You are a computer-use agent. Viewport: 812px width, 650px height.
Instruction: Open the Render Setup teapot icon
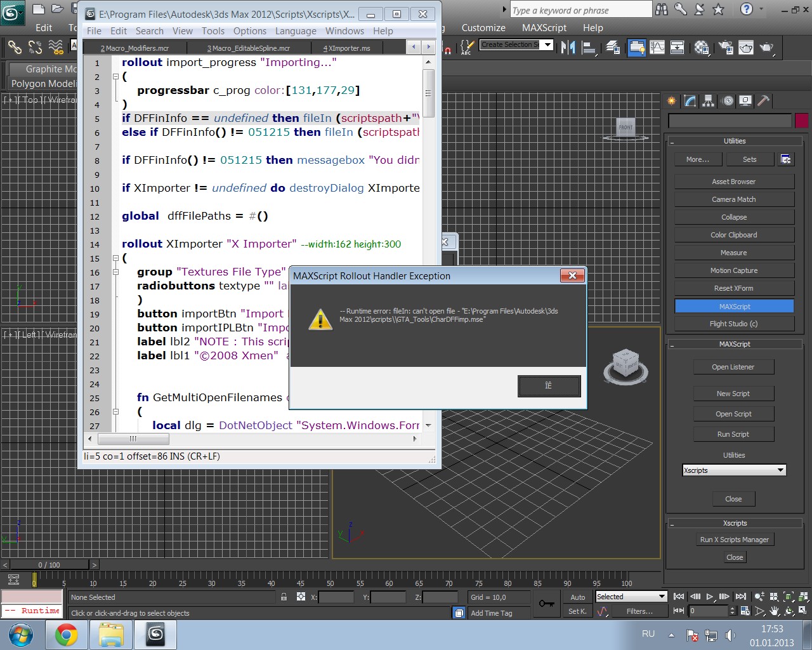(x=726, y=47)
